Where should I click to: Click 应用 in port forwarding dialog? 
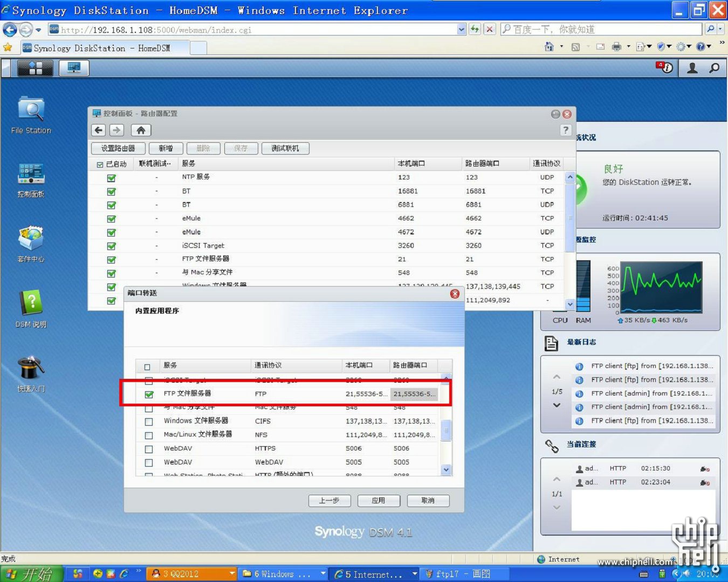point(379,501)
